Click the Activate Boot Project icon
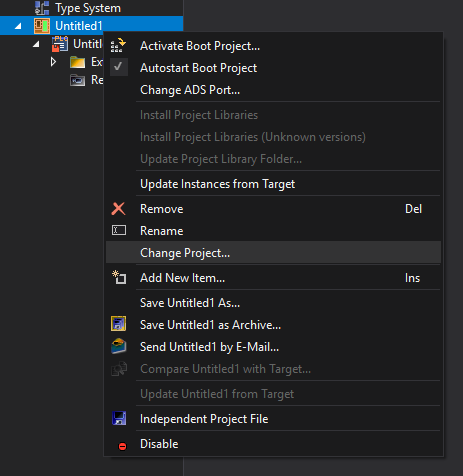Screen dimensions: 463x476 (x=118, y=46)
